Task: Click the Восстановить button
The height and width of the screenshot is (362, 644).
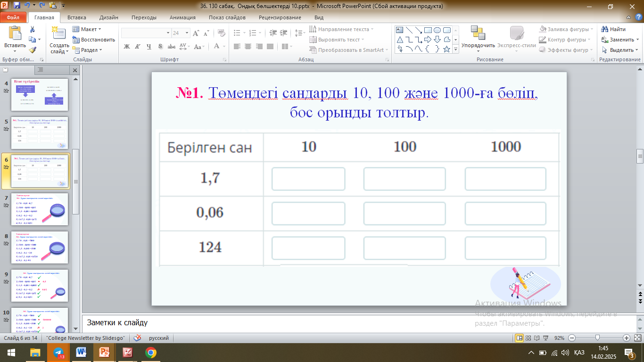Action: coord(94,40)
